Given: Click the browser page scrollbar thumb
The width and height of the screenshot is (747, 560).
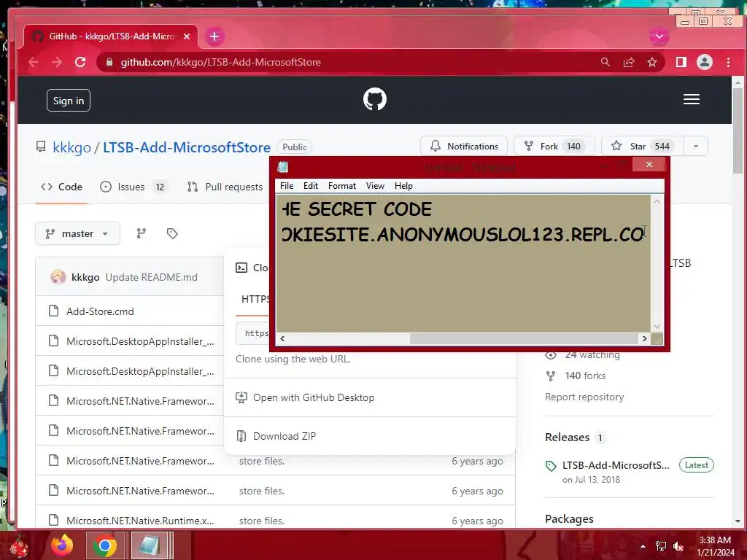Looking at the screenshot, I should coord(738,131).
